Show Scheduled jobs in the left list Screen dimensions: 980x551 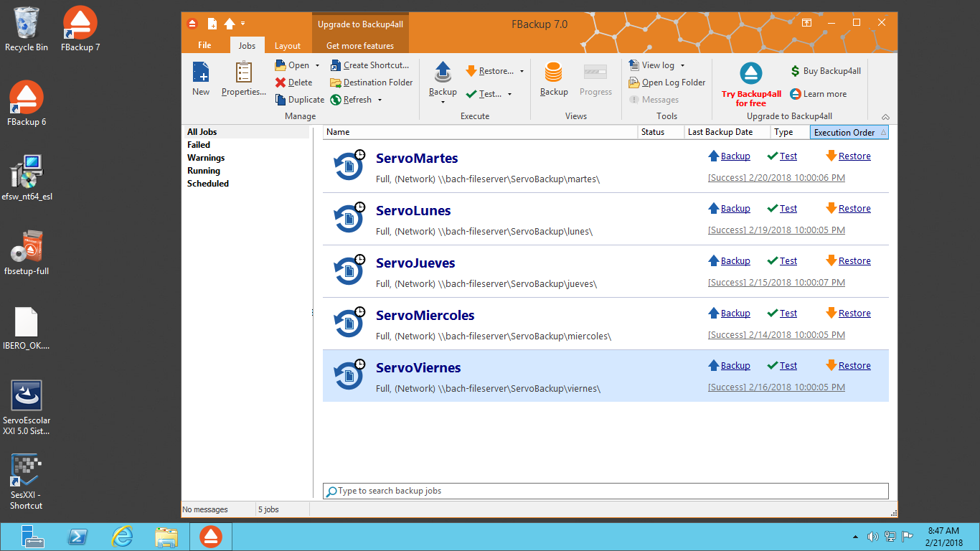[x=208, y=184]
